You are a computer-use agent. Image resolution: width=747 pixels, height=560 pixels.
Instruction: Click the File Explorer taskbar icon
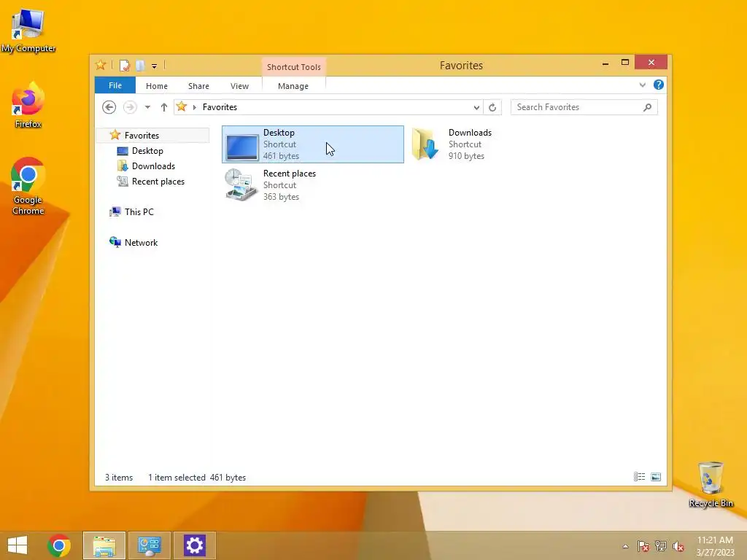tap(104, 545)
